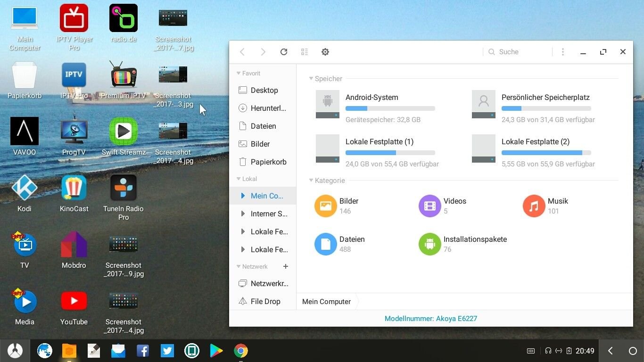Screen dimensions: 644x362
Task: Collapse the Speicher section header
Action: (x=311, y=79)
